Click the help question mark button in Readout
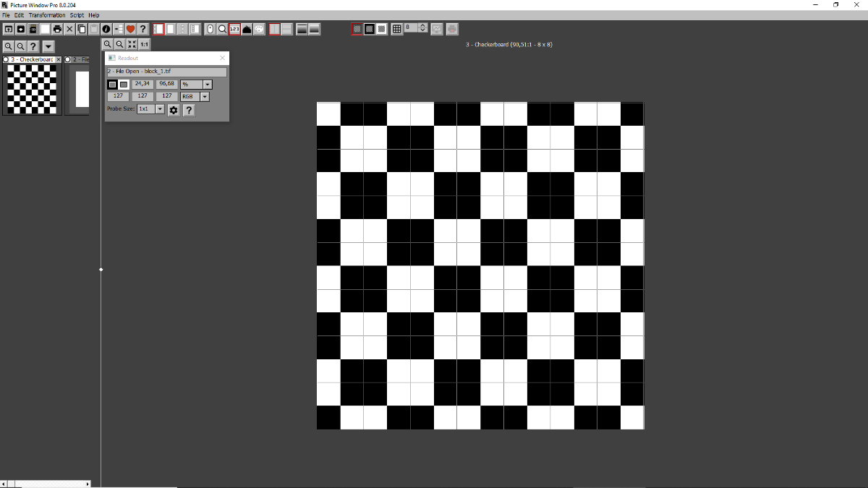The image size is (868, 488). pyautogui.click(x=188, y=110)
